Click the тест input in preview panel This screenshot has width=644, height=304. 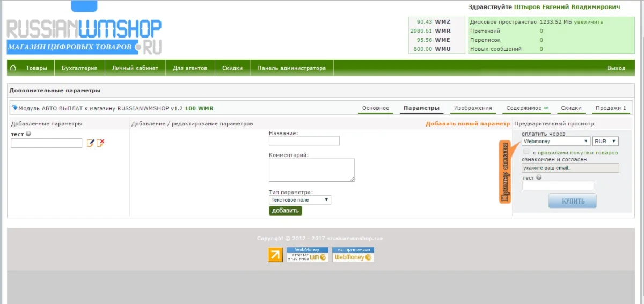click(558, 186)
